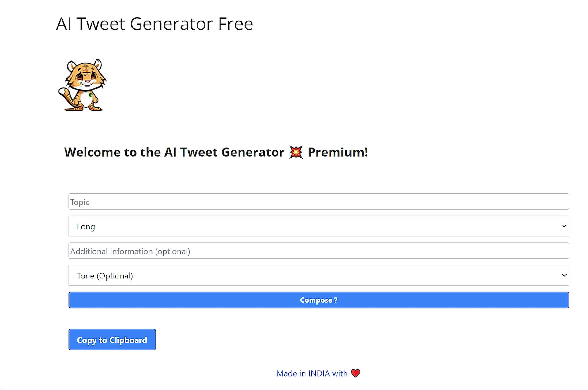Screen dimensions: 588x390
Task: Click into the Additional Information field
Action: point(318,251)
